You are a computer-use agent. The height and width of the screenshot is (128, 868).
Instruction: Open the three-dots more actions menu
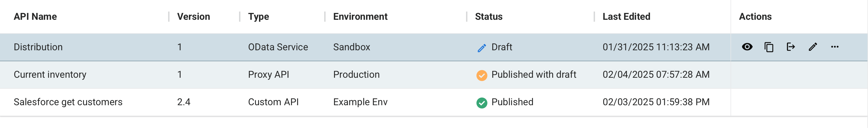click(x=835, y=47)
